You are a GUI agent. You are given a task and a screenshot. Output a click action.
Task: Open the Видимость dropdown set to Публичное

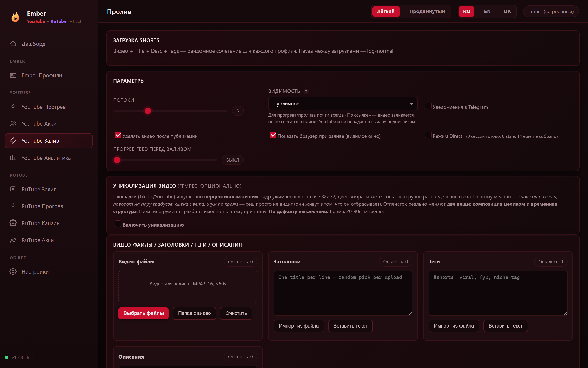coord(343,104)
